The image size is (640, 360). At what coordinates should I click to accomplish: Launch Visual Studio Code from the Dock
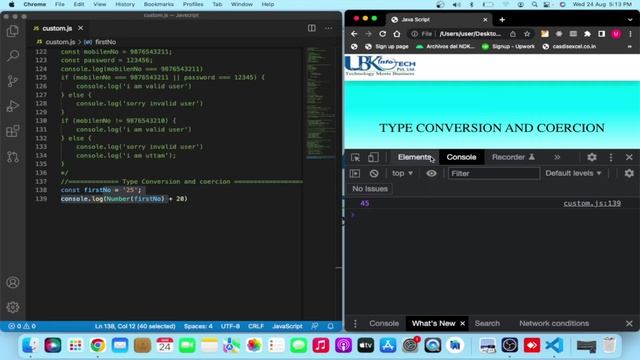tap(554, 346)
